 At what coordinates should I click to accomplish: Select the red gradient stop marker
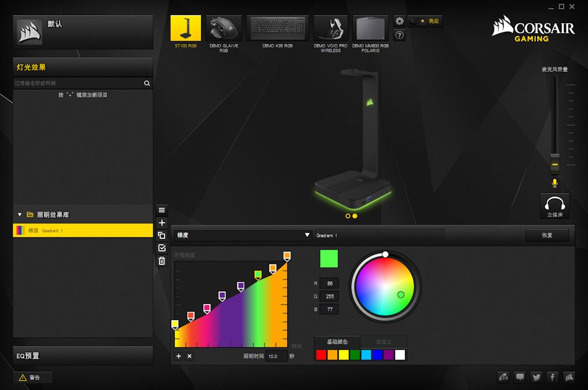click(x=191, y=316)
